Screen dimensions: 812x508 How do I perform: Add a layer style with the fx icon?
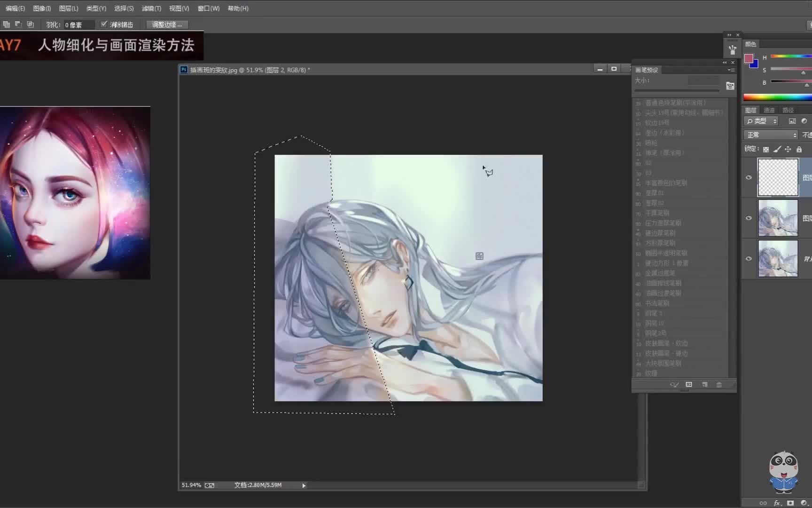click(x=777, y=503)
